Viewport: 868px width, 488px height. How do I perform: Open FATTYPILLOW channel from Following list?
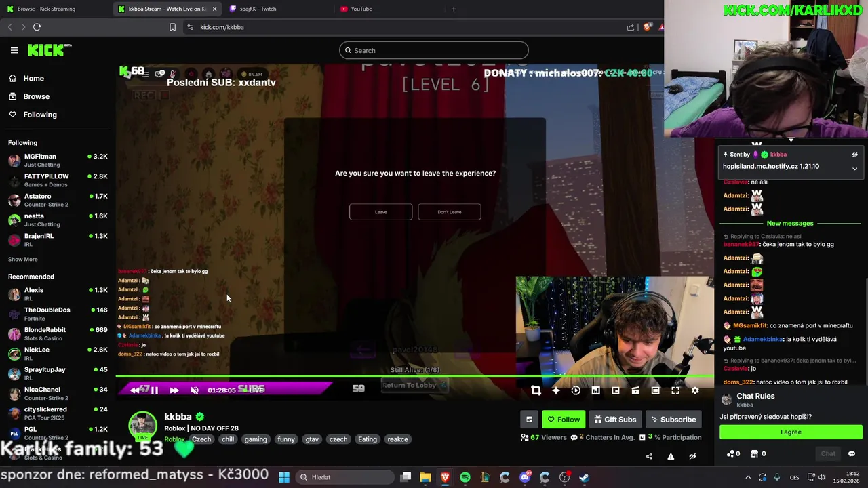(x=58, y=180)
